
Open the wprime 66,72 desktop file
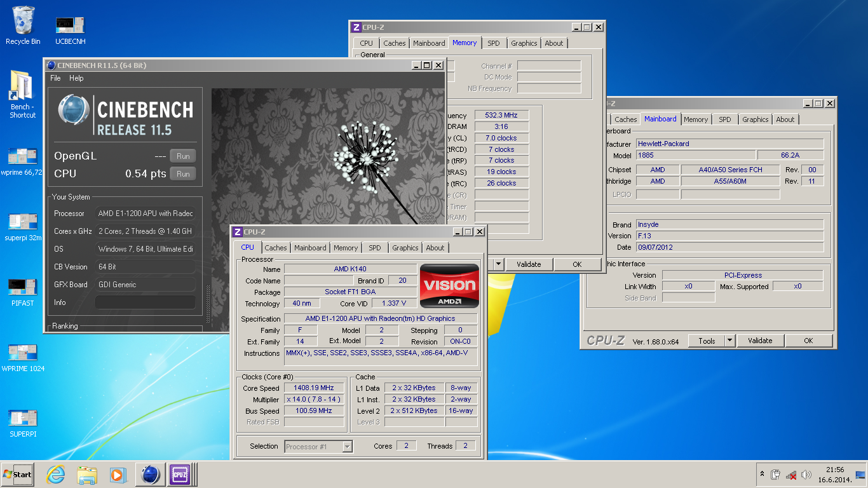coord(22,161)
